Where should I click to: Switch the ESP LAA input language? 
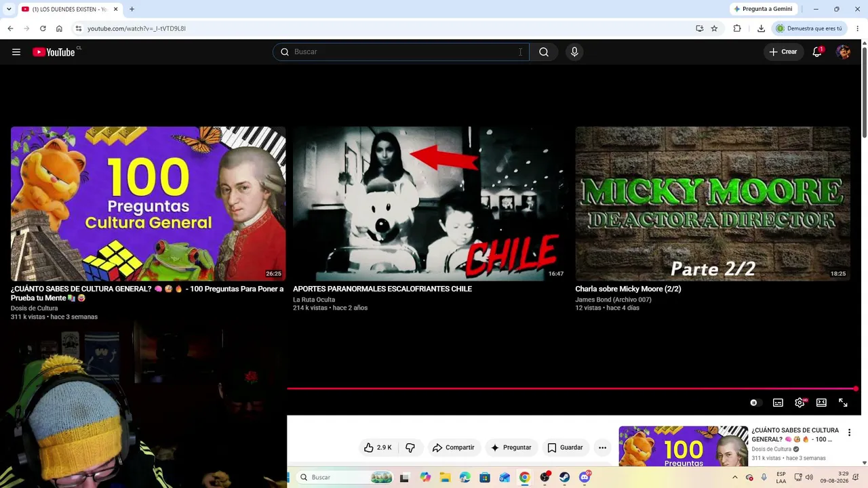pyautogui.click(x=781, y=477)
